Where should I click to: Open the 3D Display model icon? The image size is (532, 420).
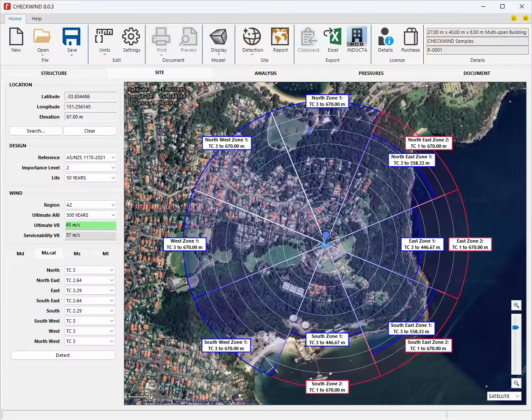tap(219, 37)
